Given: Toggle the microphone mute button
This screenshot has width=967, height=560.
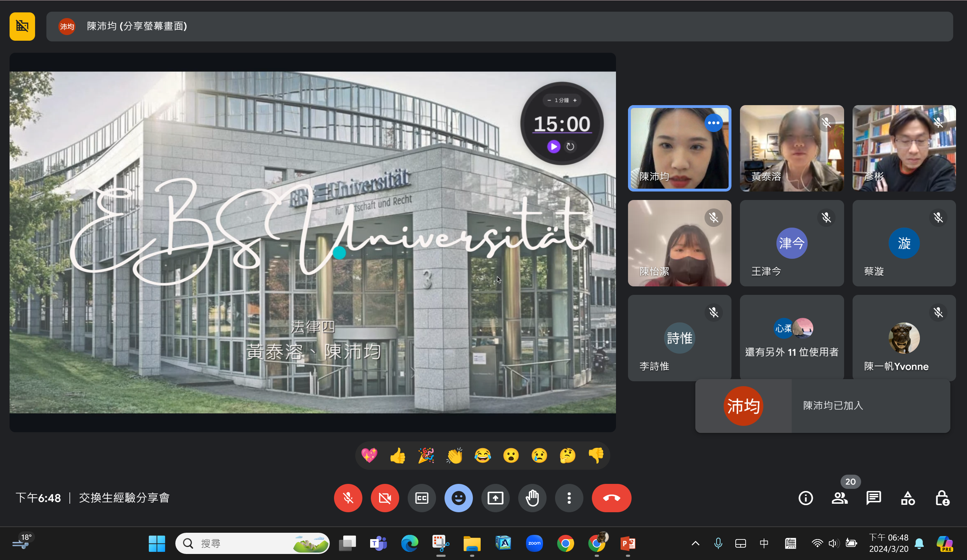Looking at the screenshot, I should (x=348, y=498).
